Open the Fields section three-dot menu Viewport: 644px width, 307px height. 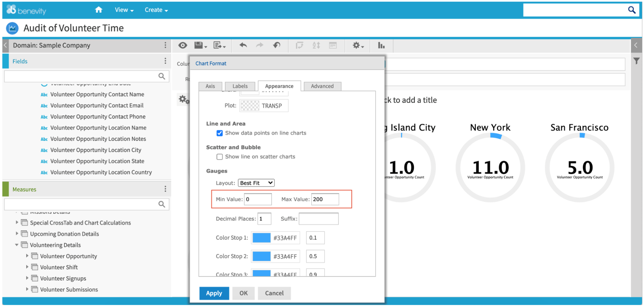pos(165,61)
